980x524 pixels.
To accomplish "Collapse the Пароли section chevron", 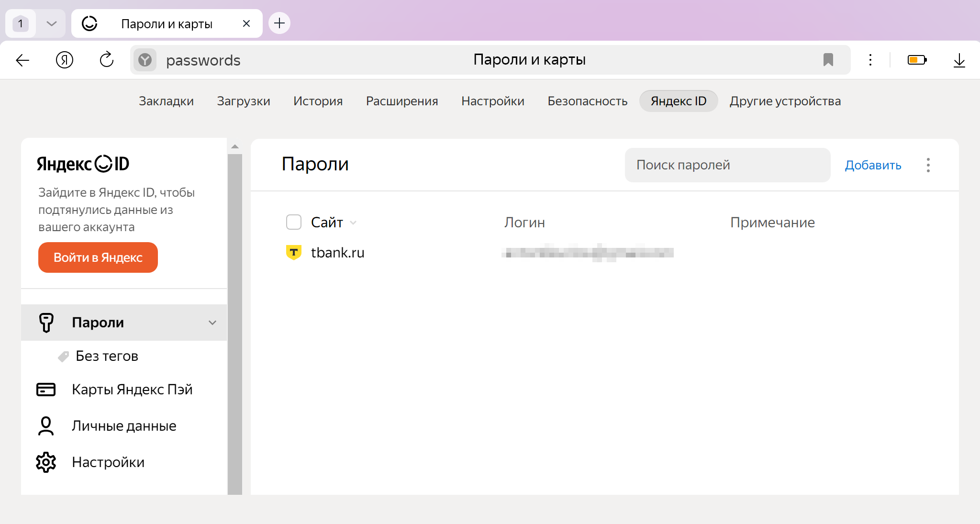I will (212, 323).
